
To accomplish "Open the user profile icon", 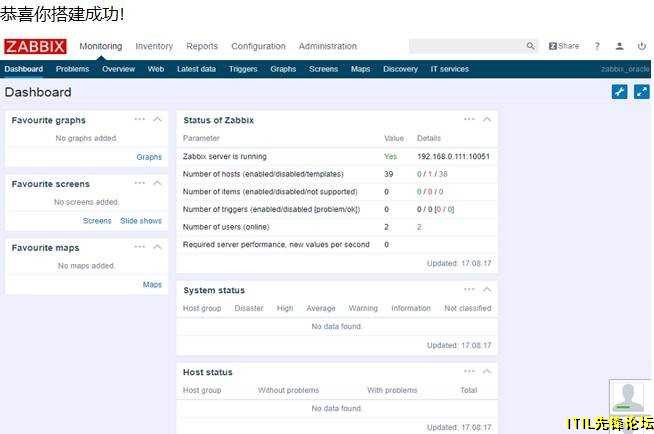I will coord(619,46).
